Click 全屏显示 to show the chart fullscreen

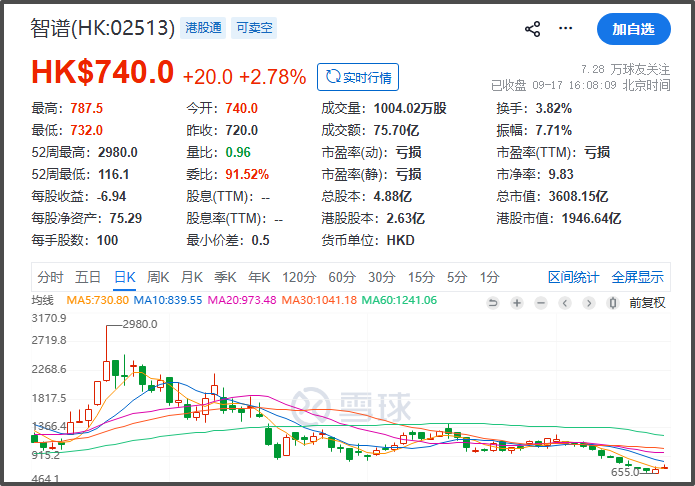coord(637,278)
